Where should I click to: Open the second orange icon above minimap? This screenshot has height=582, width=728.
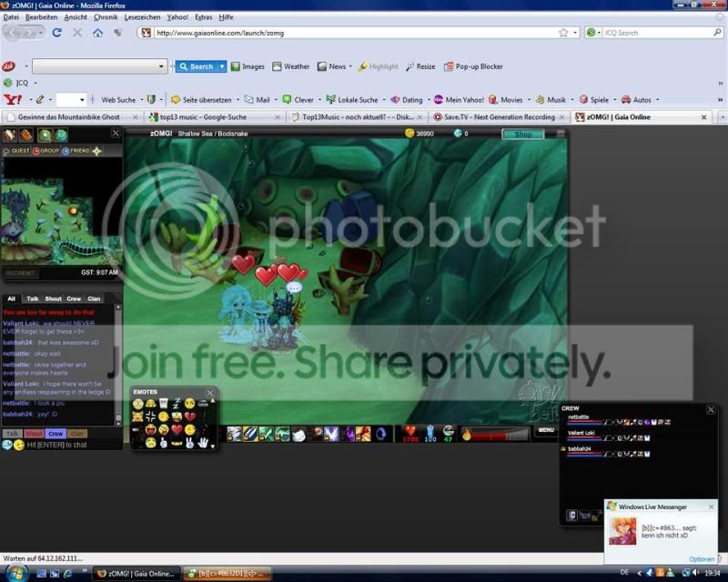coord(26,135)
